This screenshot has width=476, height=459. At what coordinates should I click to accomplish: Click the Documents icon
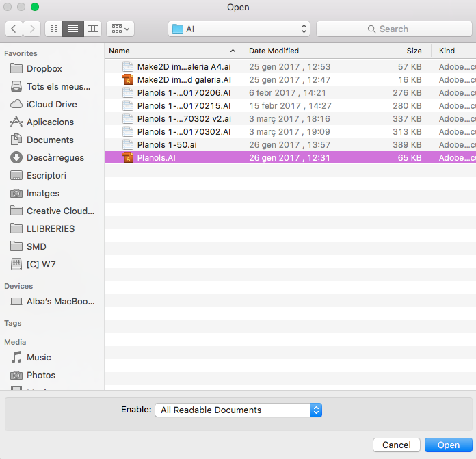(x=16, y=140)
